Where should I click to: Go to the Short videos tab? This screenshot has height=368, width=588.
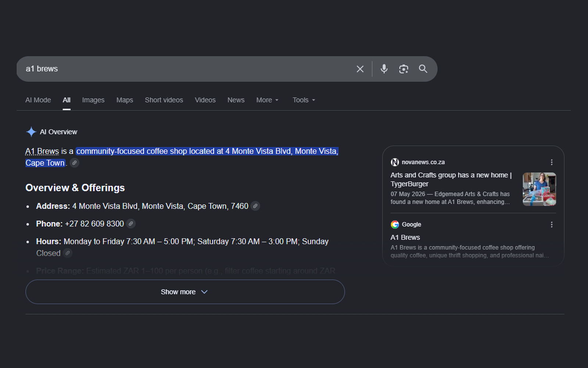point(164,100)
